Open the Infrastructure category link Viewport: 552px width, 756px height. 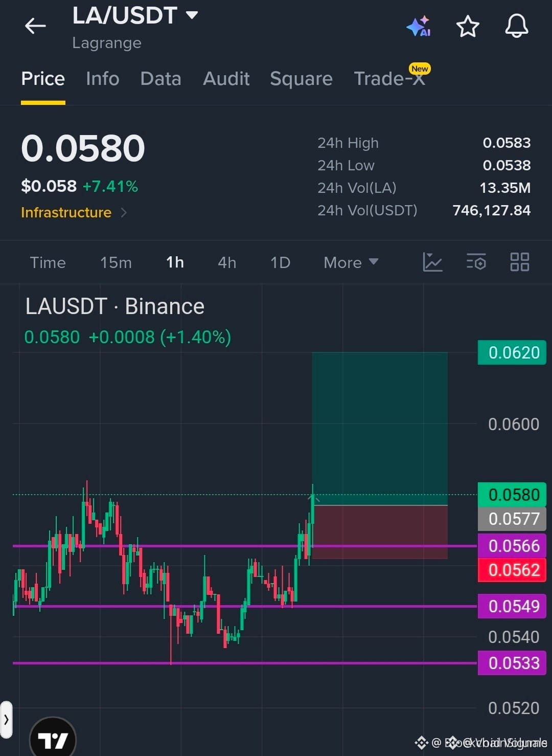tap(66, 212)
